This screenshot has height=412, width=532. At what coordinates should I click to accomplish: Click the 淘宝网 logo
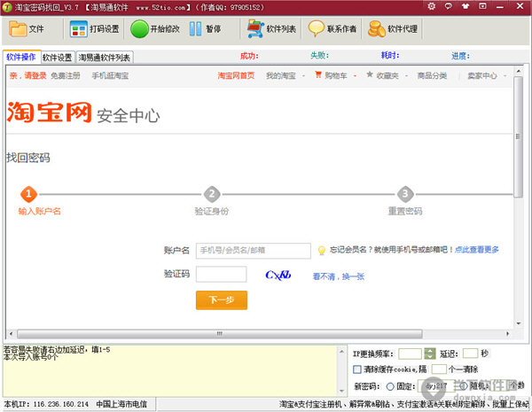pos(49,113)
